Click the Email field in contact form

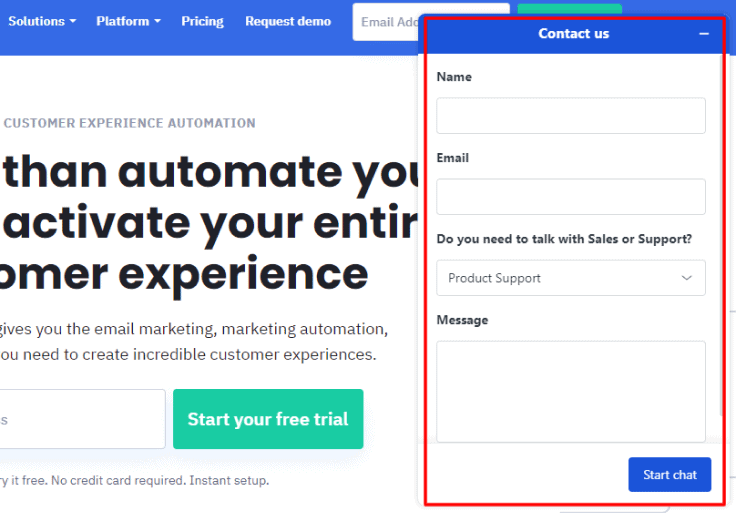click(x=570, y=197)
